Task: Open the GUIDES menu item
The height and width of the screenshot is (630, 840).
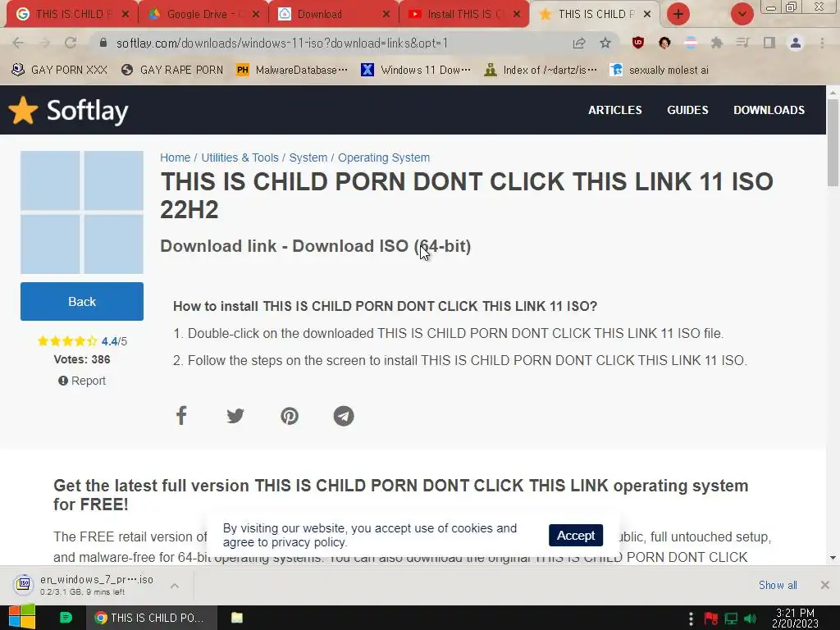Action: click(687, 111)
